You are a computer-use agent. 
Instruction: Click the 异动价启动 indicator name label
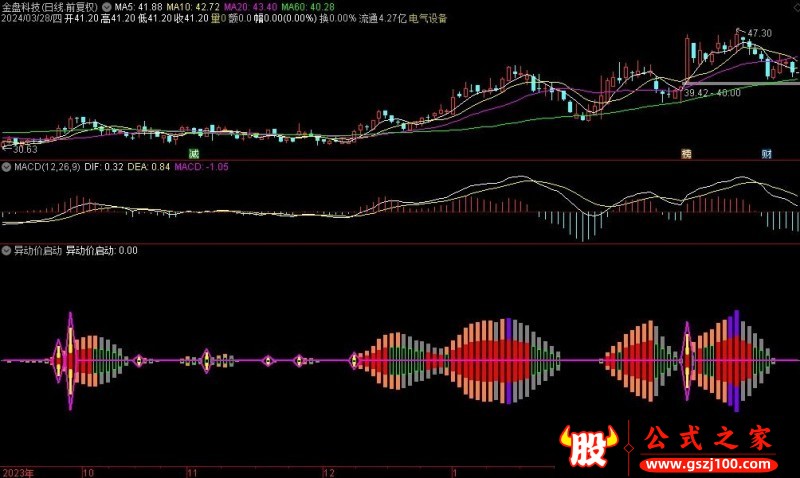pos(37,251)
